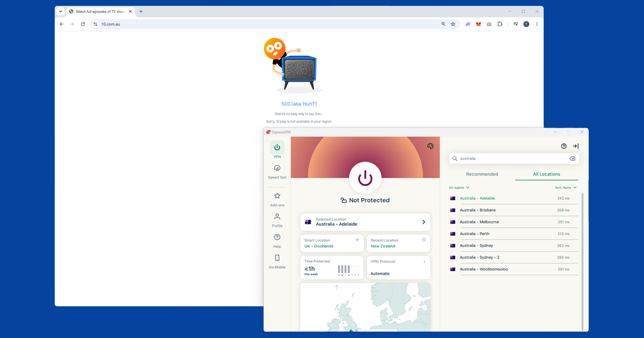Open the Chrome profile avatar
Viewport: 644px width, 338px height.
[x=526, y=24]
